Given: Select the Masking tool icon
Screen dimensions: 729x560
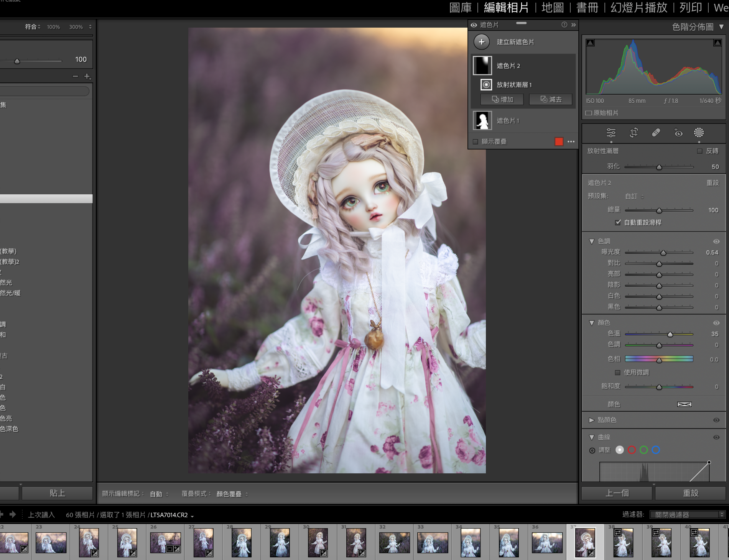Looking at the screenshot, I should click(699, 133).
